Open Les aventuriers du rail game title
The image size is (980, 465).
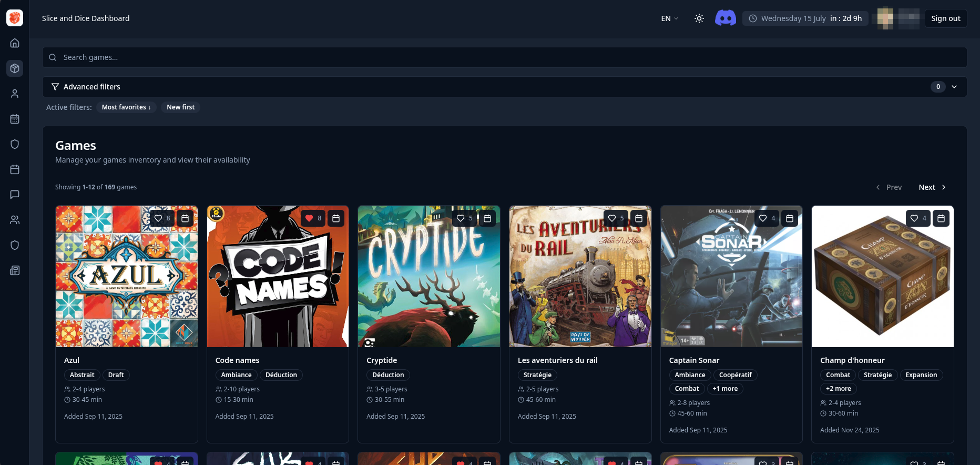(x=557, y=360)
